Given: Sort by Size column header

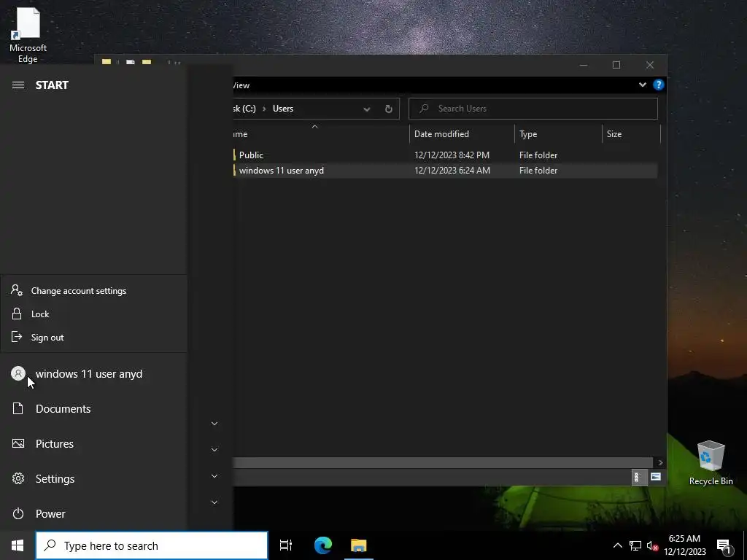Looking at the screenshot, I should (x=631, y=134).
